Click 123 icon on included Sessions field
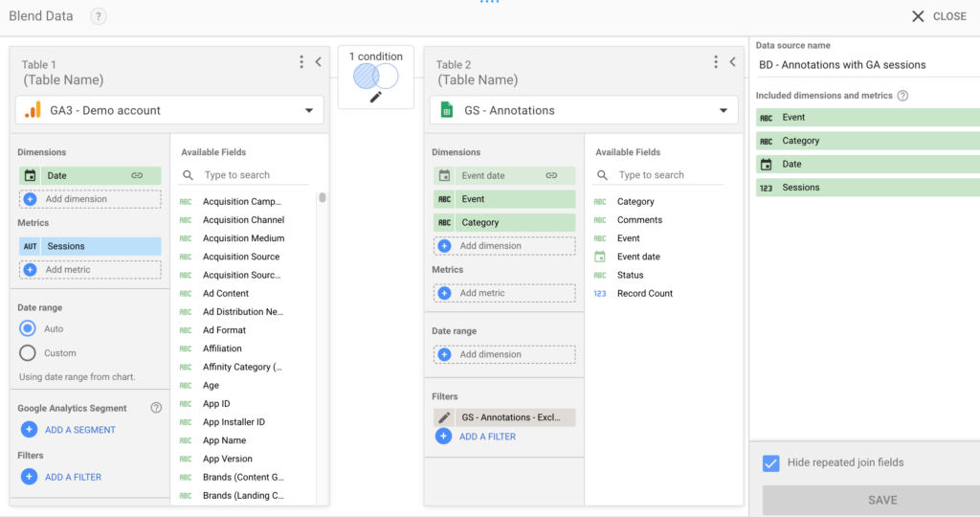Viewport: 980px width, 517px height. [x=767, y=188]
